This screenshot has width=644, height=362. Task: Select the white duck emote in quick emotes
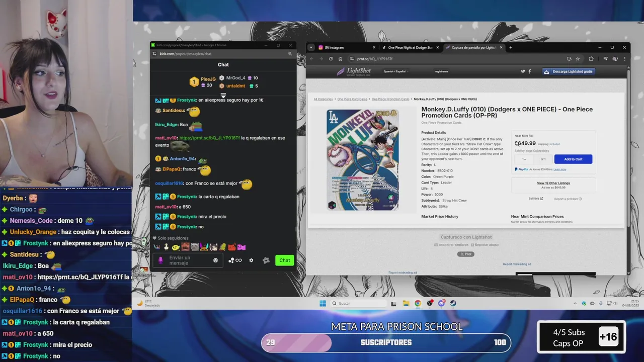166,247
